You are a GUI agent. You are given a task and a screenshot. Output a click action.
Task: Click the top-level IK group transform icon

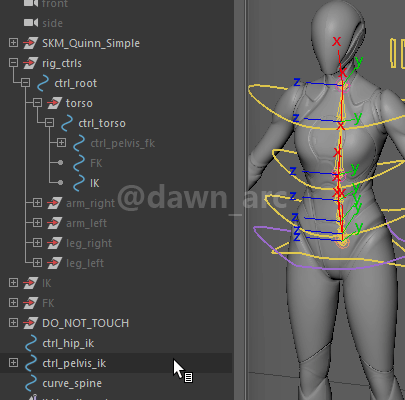coord(31,283)
